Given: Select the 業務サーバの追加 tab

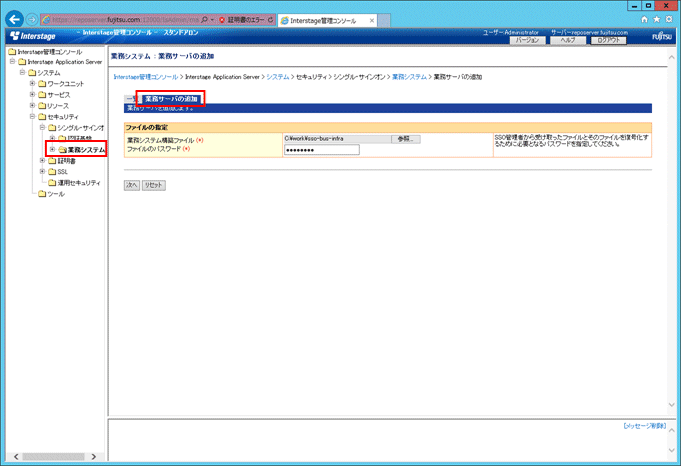Looking at the screenshot, I should pyautogui.click(x=171, y=99).
